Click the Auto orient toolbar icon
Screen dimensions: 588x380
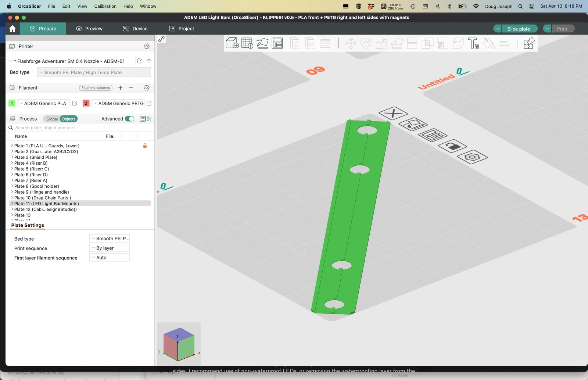tap(262, 43)
